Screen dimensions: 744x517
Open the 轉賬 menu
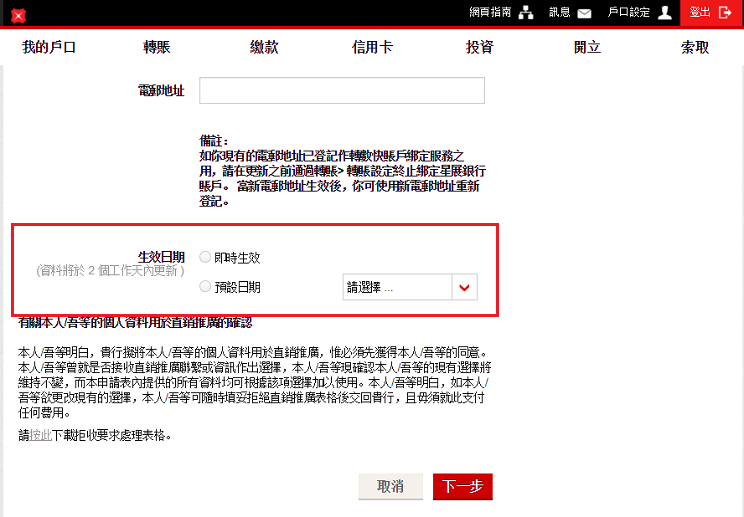(157, 47)
